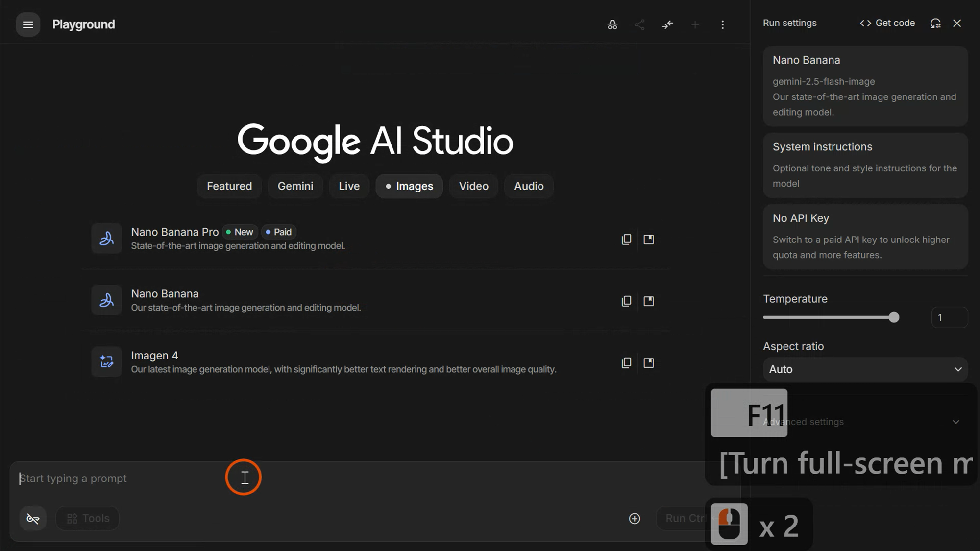
Task: Click the Nano Banana Pro model icon
Action: [x=106, y=239]
